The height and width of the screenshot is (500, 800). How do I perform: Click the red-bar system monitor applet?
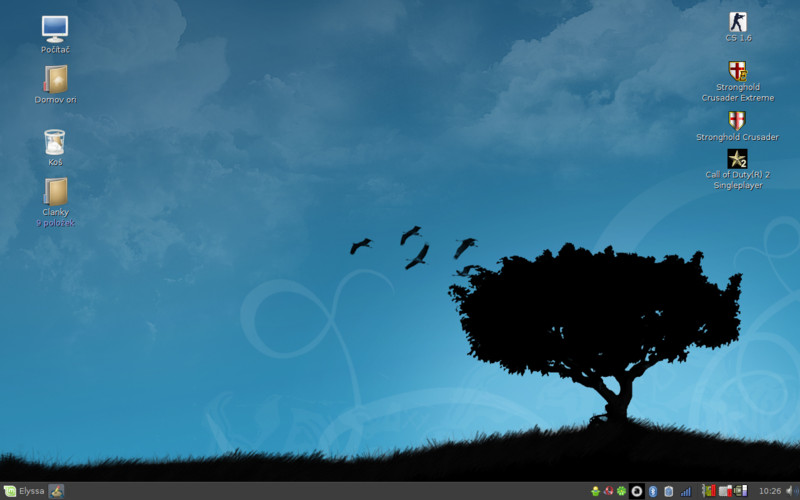[709, 491]
